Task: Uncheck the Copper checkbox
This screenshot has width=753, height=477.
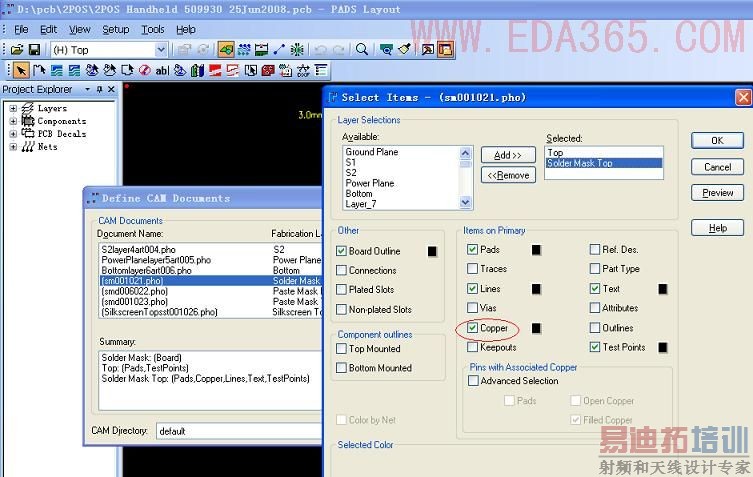Action: 473,327
